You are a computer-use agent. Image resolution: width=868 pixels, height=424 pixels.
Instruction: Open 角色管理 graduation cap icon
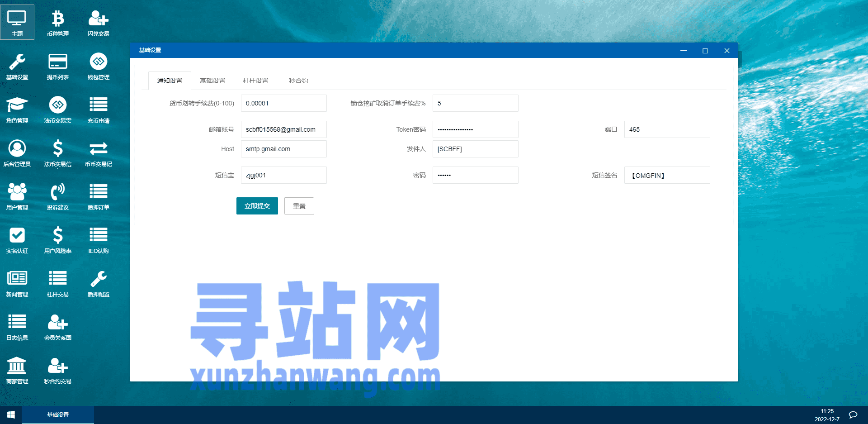pyautogui.click(x=17, y=109)
